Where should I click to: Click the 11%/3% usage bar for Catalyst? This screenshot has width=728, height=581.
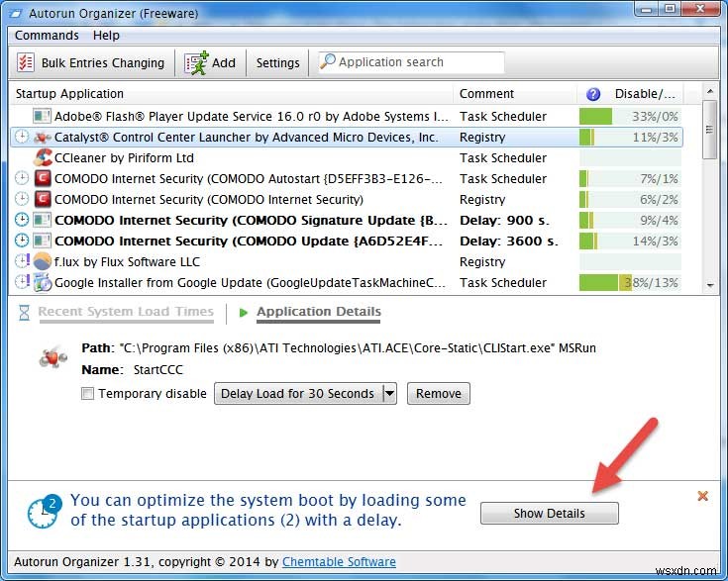(x=630, y=137)
